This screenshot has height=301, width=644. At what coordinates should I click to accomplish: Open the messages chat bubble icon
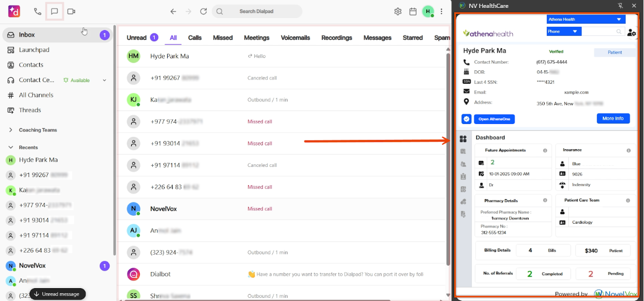pyautogui.click(x=55, y=11)
